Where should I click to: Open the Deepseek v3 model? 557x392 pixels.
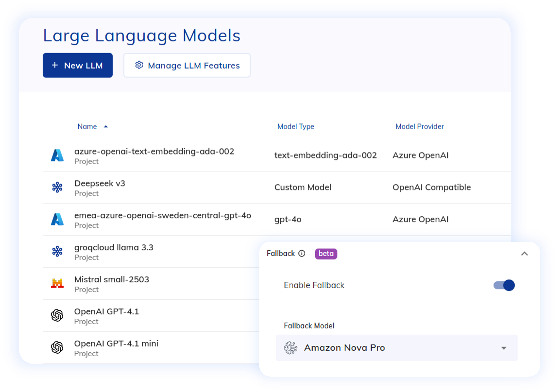pos(100,184)
